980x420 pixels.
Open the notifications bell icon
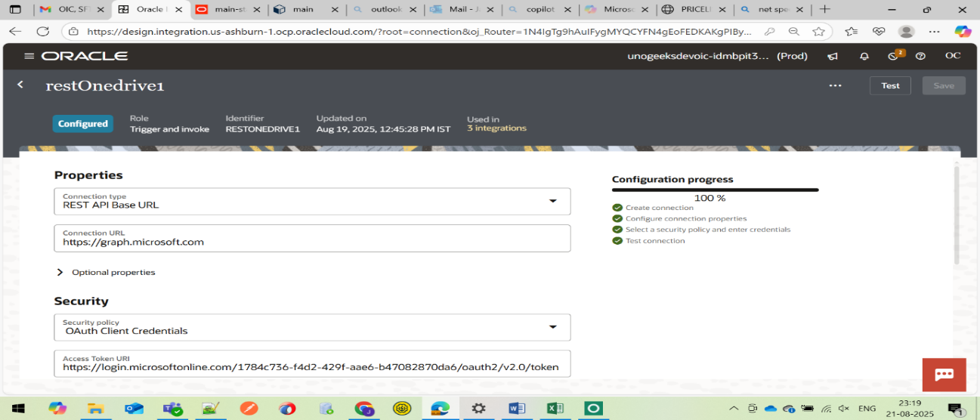tap(864, 57)
